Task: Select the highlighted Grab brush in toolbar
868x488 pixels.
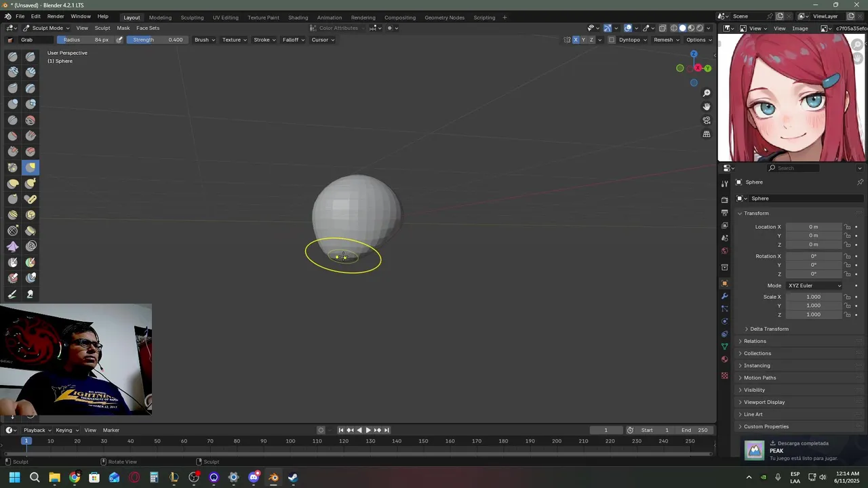Action: [31, 167]
